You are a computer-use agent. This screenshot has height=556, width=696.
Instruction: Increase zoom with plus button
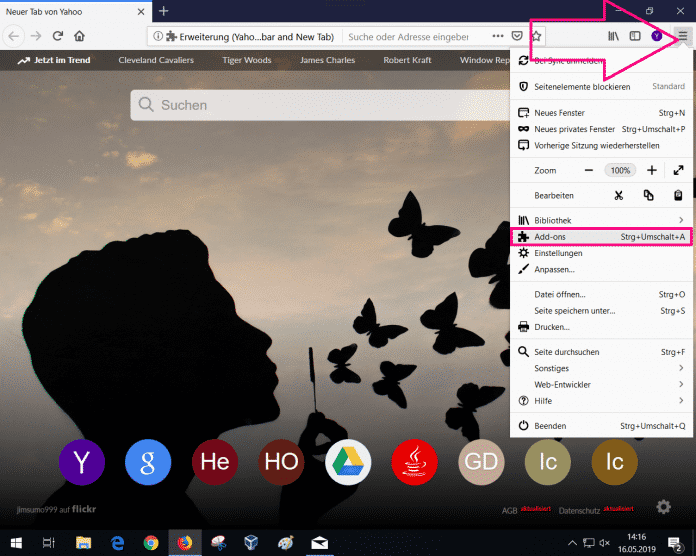coord(652,171)
